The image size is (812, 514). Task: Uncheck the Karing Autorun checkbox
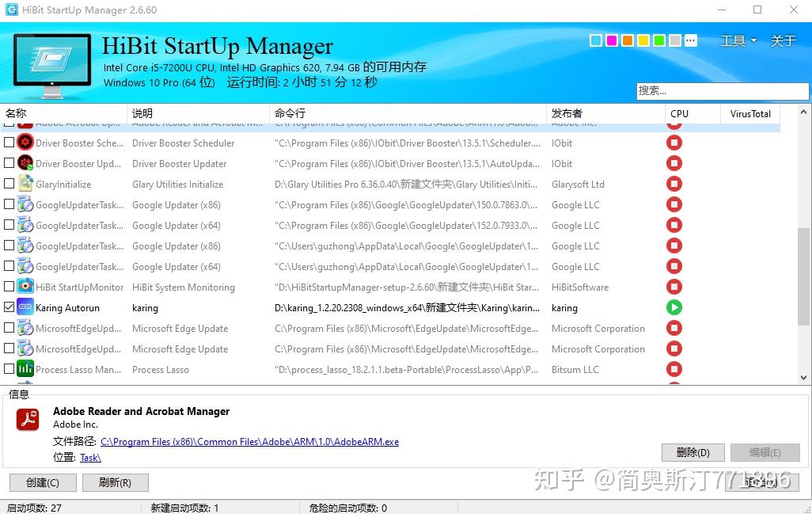pyautogui.click(x=9, y=306)
